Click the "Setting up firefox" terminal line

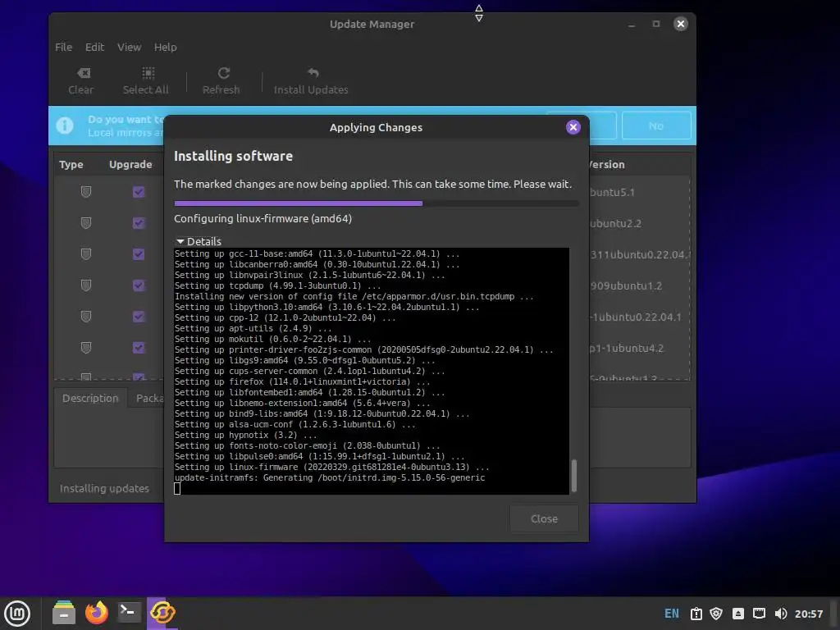(x=302, y=382)
